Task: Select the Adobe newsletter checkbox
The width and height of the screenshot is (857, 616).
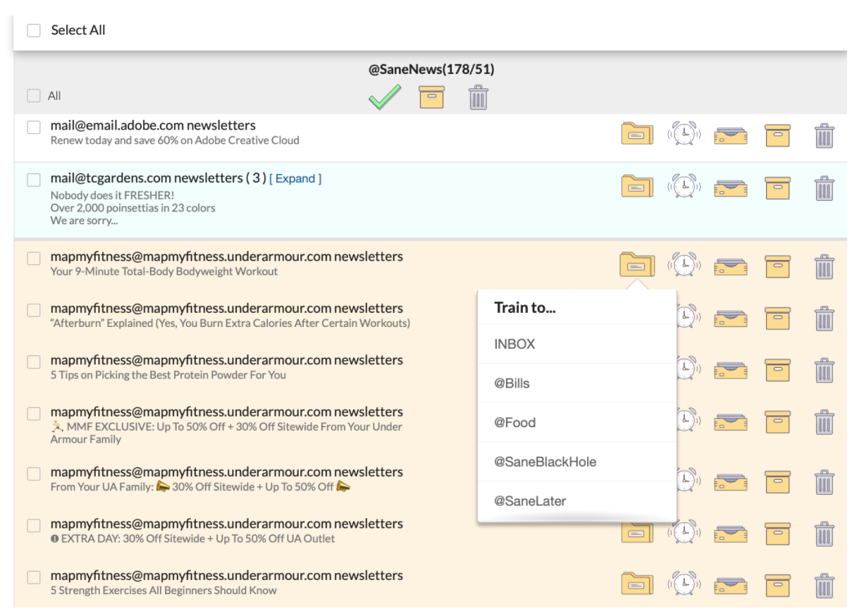Action: click(x=34, y=128)
